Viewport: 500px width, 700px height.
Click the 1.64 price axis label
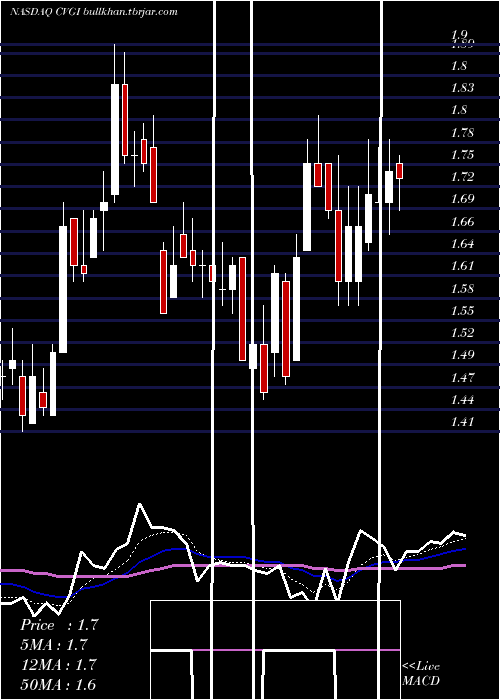pyautogui.click(x=462, y=244)
